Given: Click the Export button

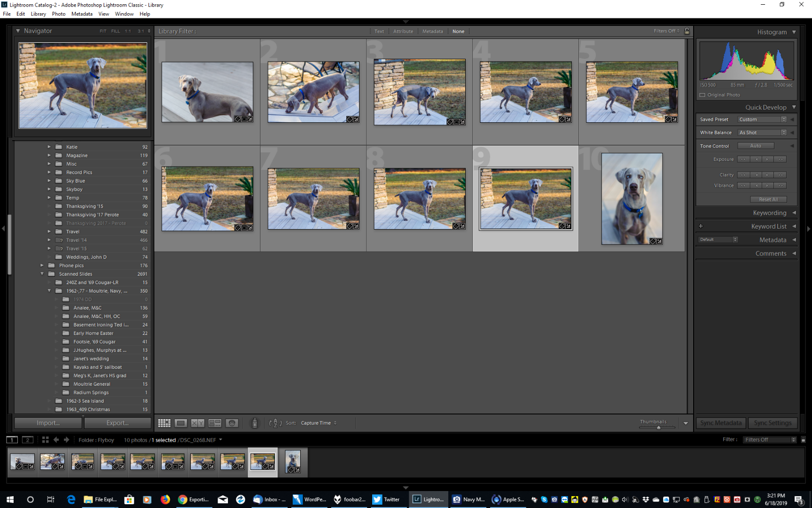Looking at the screenshot, I should (x=117, y=423).
